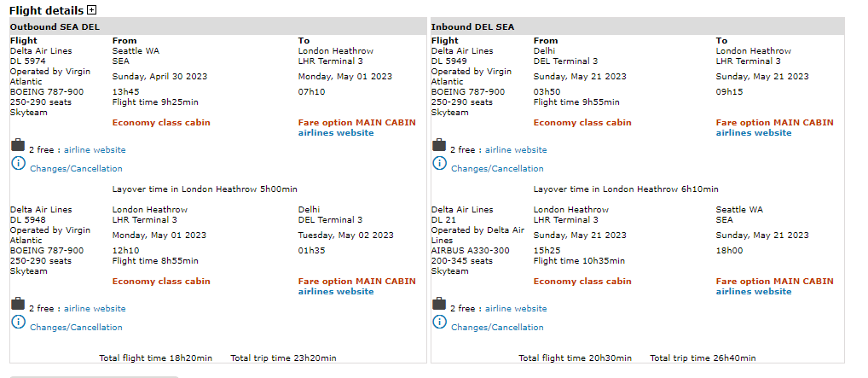Screen dimensions: 868x378
Task: Click info icon for Heathrow to Delhi flight
Action: [x=19, y=323]
